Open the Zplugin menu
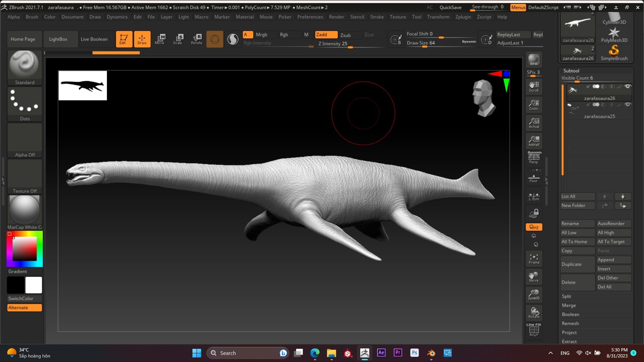644x362 pixels. tap(463, 17)
